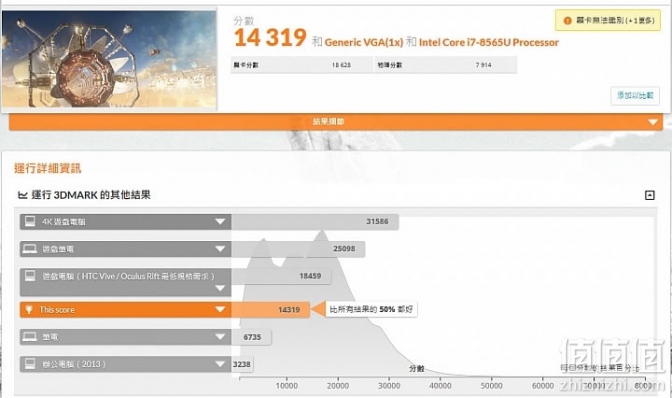
Task: Open the orange result details bar
Action: (336, 122)
